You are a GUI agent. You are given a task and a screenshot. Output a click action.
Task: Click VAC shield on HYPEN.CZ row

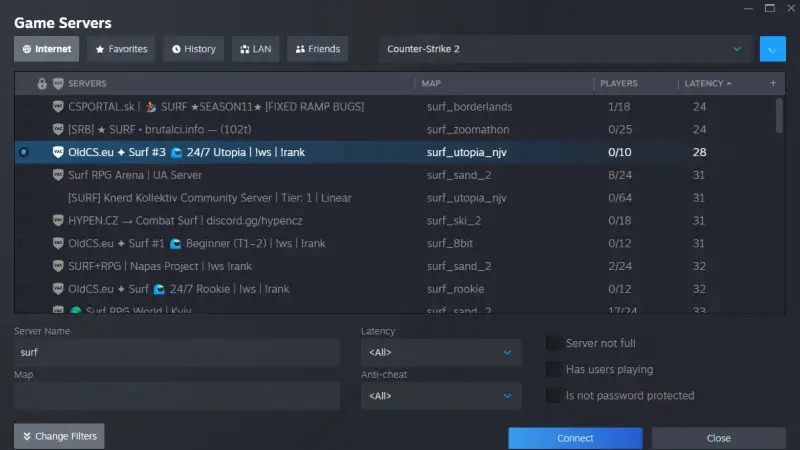pos(58,220)
